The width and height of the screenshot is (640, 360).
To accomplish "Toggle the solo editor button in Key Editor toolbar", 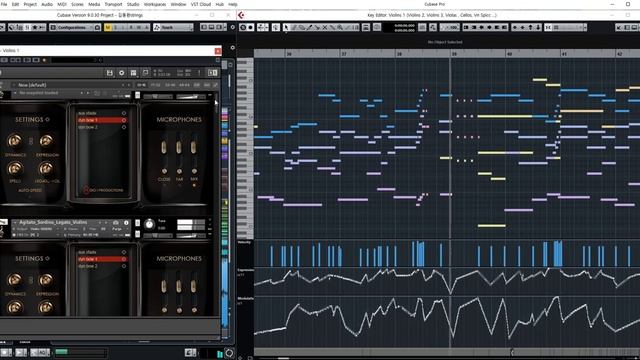I will point(243,27).
